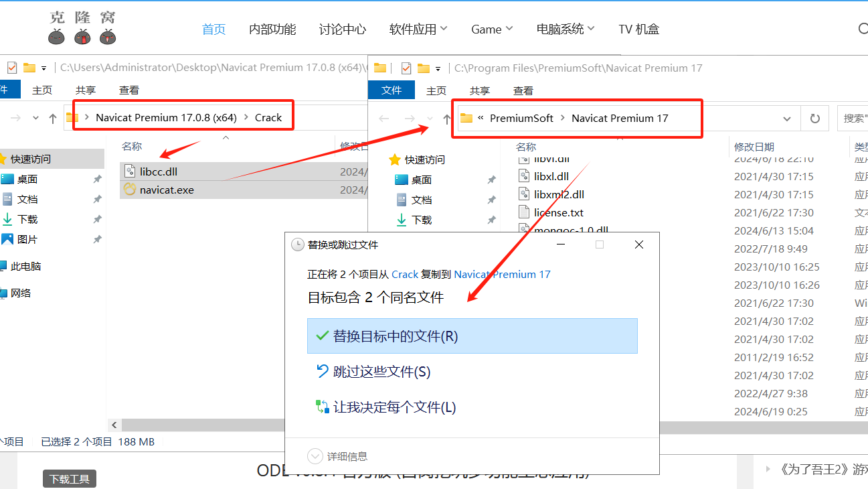Click address bar folder icon in Crack window
The image size is (868, 489).
pyautogui.click(x=72, y=118)
